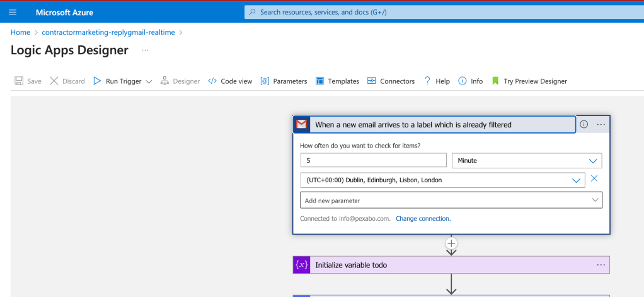Go to Home breadcrumb
The image size is (644, 297).
[x=21, y=32]
